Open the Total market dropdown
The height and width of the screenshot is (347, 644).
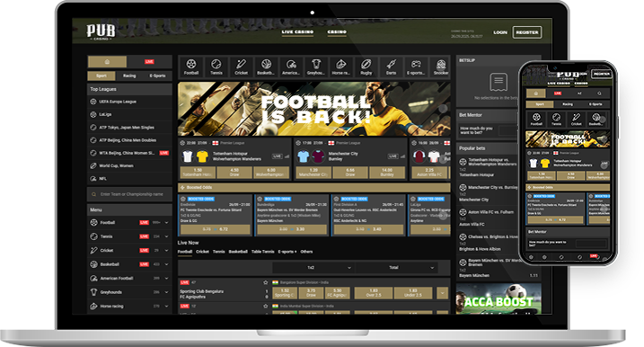coord(397,268)
